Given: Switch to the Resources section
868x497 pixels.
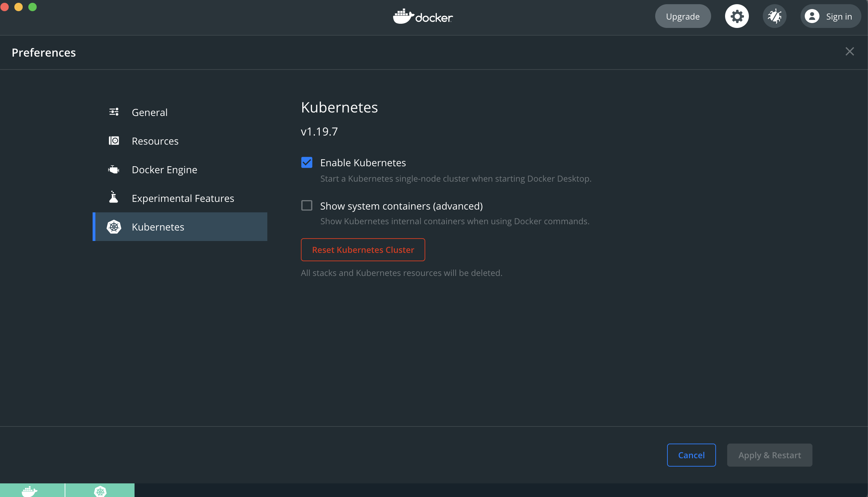Looking at the screenshot, I should [x=155, y=141].
